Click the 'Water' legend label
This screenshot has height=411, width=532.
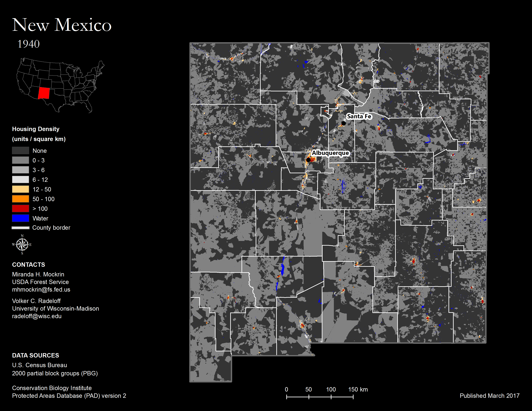point(40,218)
